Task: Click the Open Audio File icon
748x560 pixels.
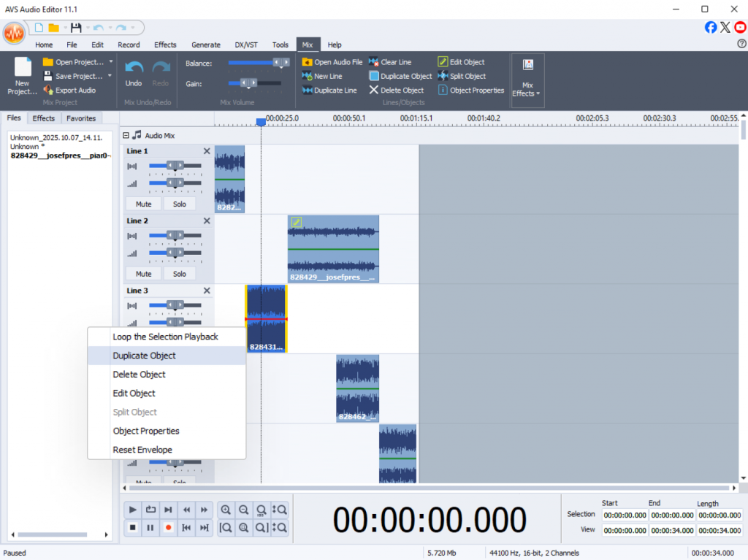Action: click(307, 62)
